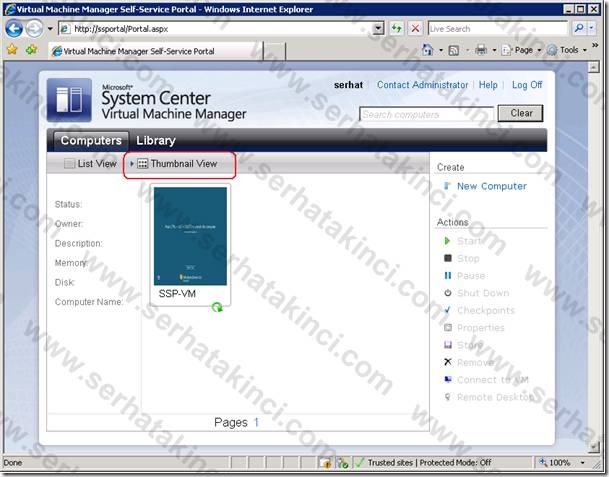Image resolution: width=609 pixels, height=477 pixels.
Task: Click the Store disk icon
Action: (447, 345)
